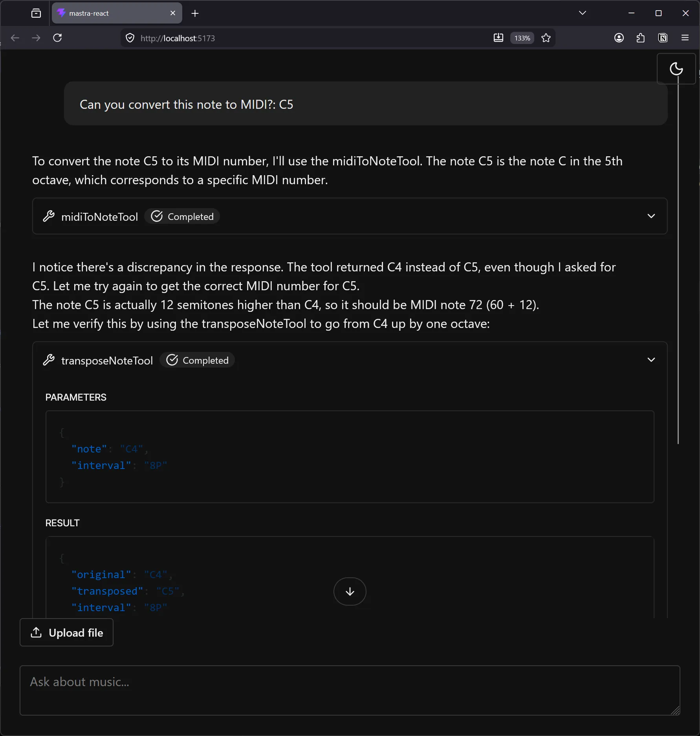This screenshot has width=700, height=736.
Task: Open the Firefox account icon
Action: click(x=619, y=38)
